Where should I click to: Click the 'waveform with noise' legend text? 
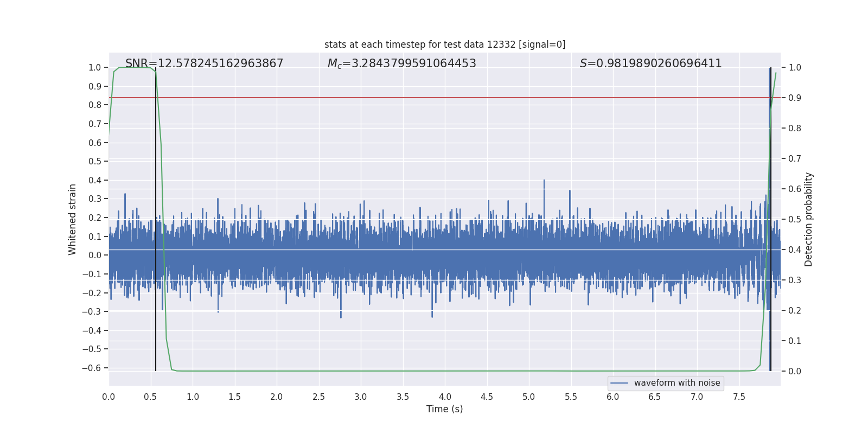pos(677,383)
